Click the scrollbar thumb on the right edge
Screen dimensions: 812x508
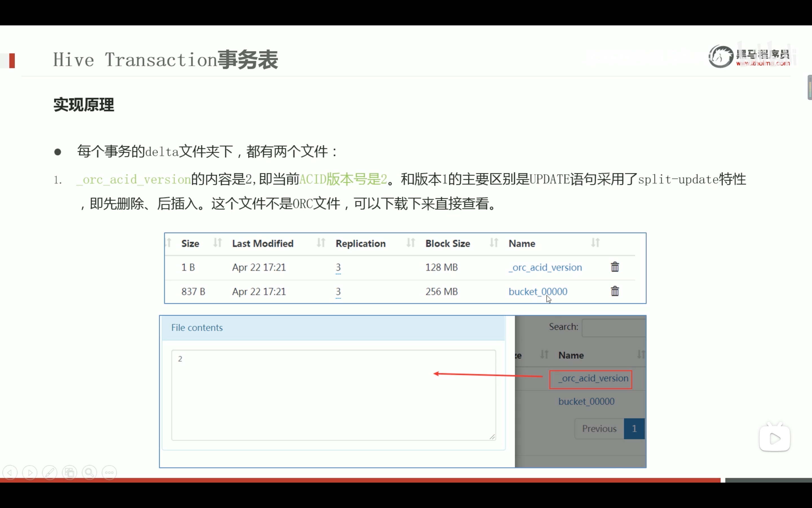click(810, 87)
